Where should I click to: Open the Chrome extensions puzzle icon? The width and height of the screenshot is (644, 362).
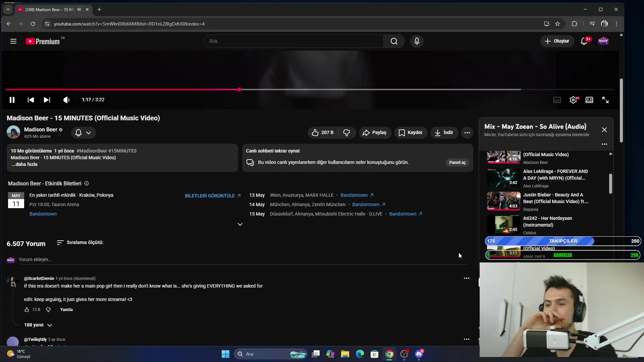click(x=574, y=24)
